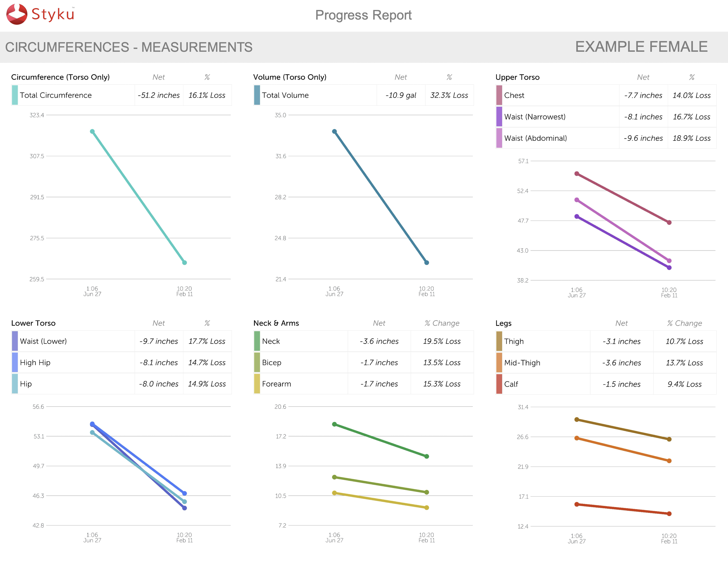Image resolution: width=728 pixels, height=563 pixels.
Task: Click the Total Volume blue color swatch
Action: [257, 95]
